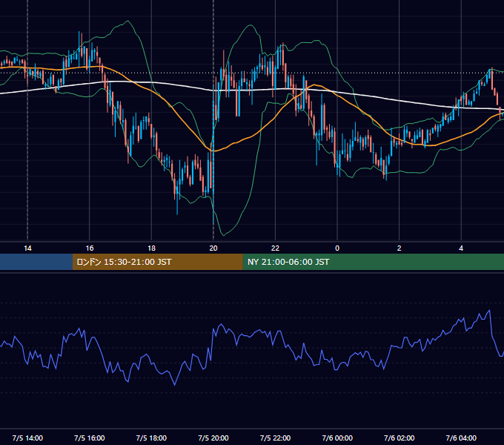Click the 16 hour label on price chart
This screenshot has width=504, height=445.
tap(90, 248)
